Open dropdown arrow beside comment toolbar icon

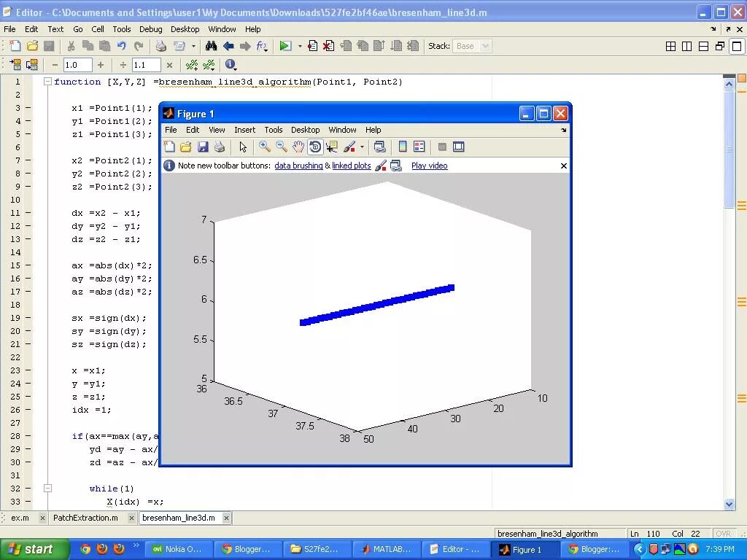point(193,46)
